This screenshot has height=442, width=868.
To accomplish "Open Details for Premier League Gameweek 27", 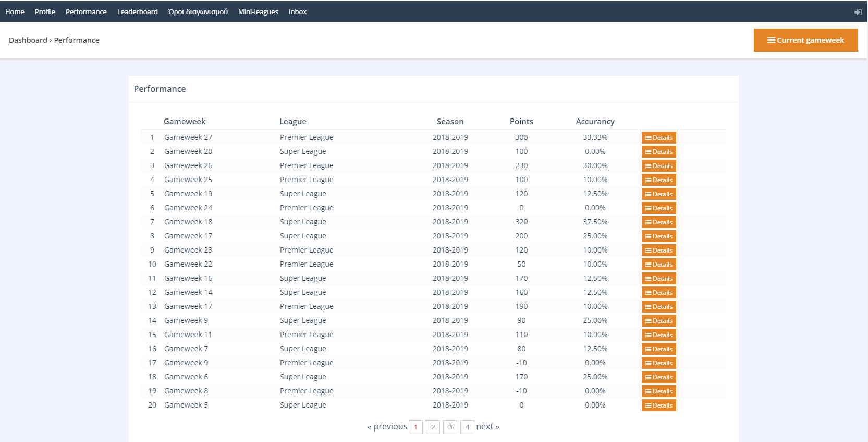I will point(658,138).
